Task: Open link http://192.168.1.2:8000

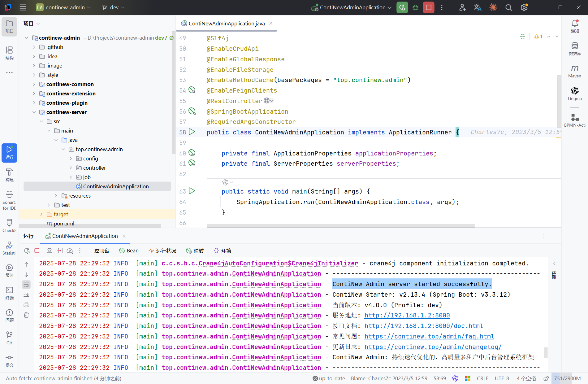Action: [x=407, y=315]
